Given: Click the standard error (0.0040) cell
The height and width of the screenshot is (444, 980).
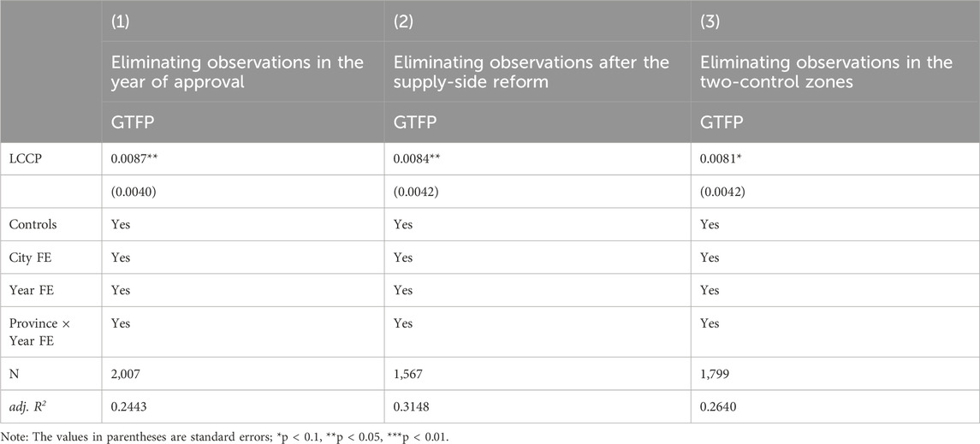Looking at the screenshot, I should [131, 191].
